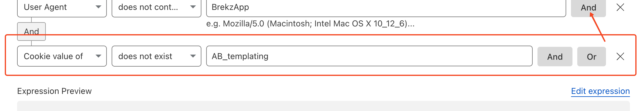Click the caret on 'does not cont...' operator
Image resolution: width=644 pixels, height=111 pixels.
pyautogui.click(x=193, y=7)
